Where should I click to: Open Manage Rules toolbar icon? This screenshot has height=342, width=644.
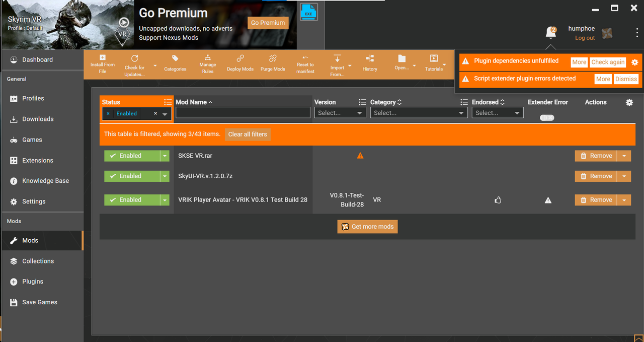pos(208,58)
